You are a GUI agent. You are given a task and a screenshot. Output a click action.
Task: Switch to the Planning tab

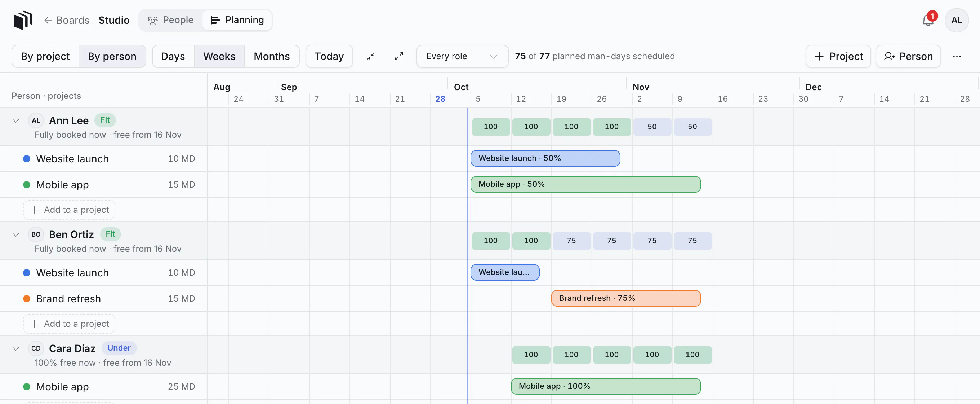point(237,20)
